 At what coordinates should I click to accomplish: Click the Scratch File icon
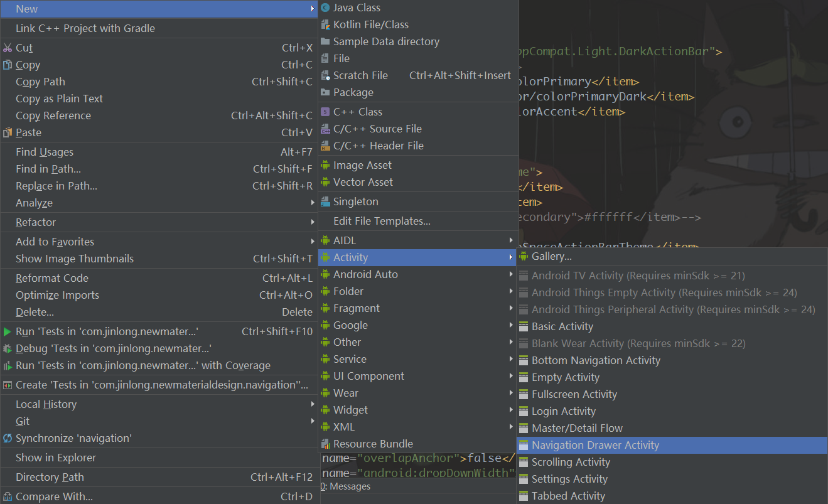click(x=325, y=75)
